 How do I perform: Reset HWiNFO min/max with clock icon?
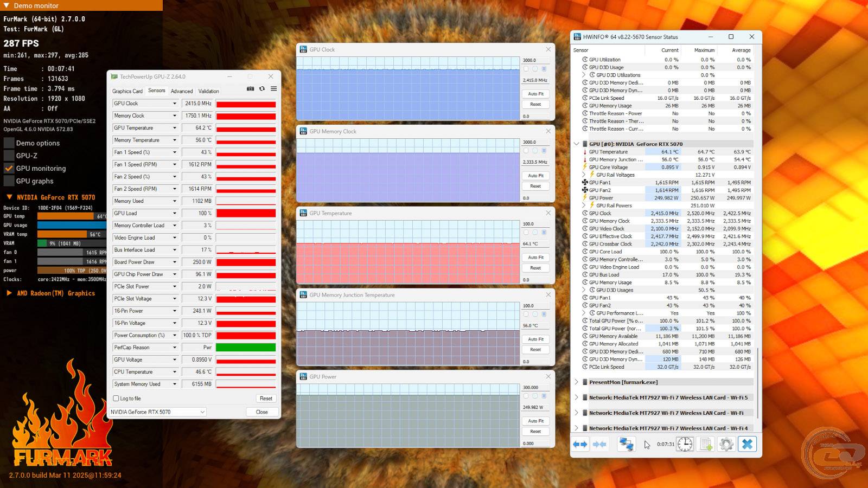pyautogui.click(x=685, y=444)
